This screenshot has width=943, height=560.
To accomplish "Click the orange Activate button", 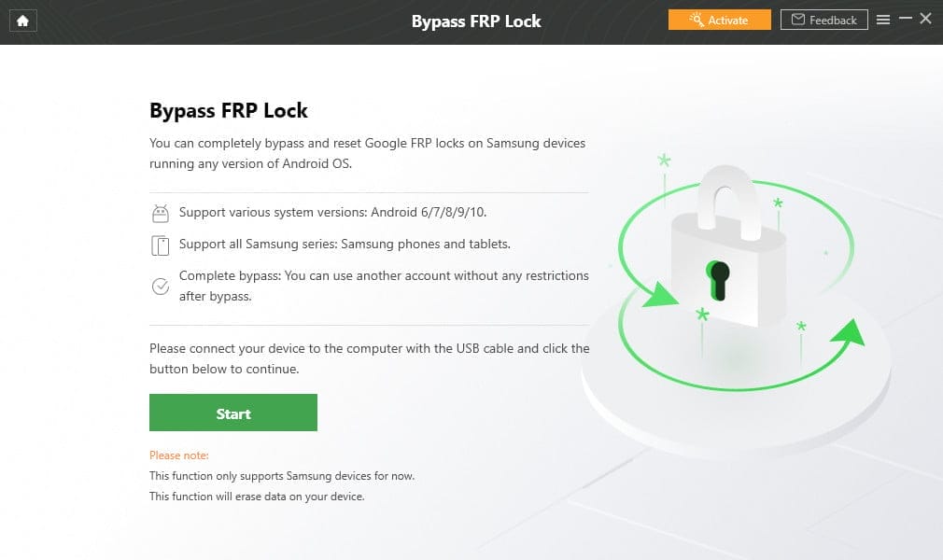I will click(x=719, y=20).
